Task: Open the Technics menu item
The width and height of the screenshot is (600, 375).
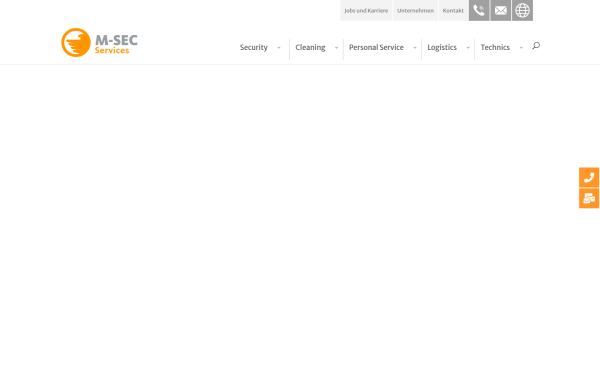Action: coord(495,47)
